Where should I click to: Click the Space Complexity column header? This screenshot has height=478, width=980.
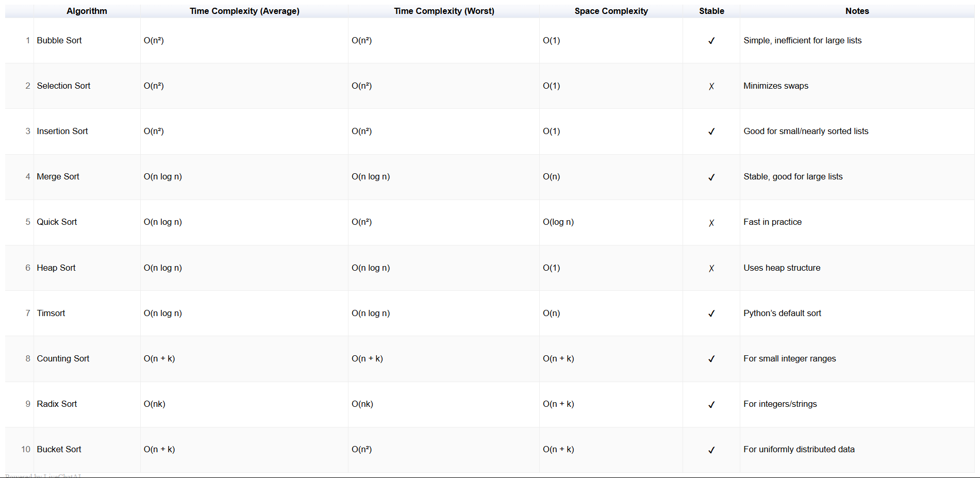pyautogui.click(x=611, y=11)
